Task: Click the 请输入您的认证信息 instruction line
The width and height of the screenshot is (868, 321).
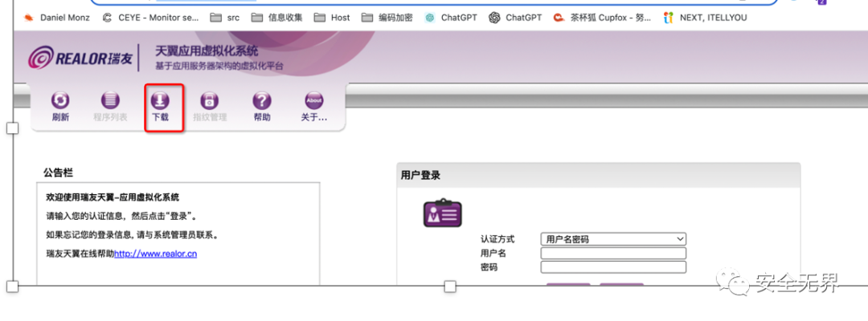Action: tap(121, 216)
